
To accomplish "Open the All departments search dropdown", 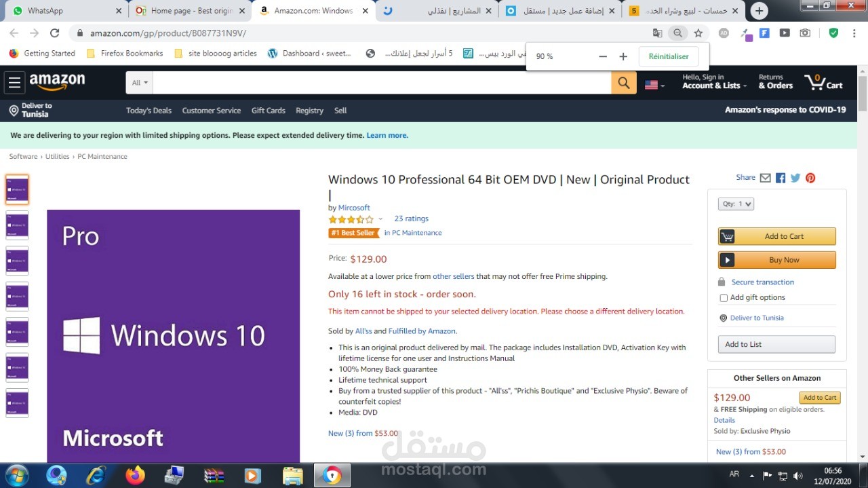I will (139, 83).
